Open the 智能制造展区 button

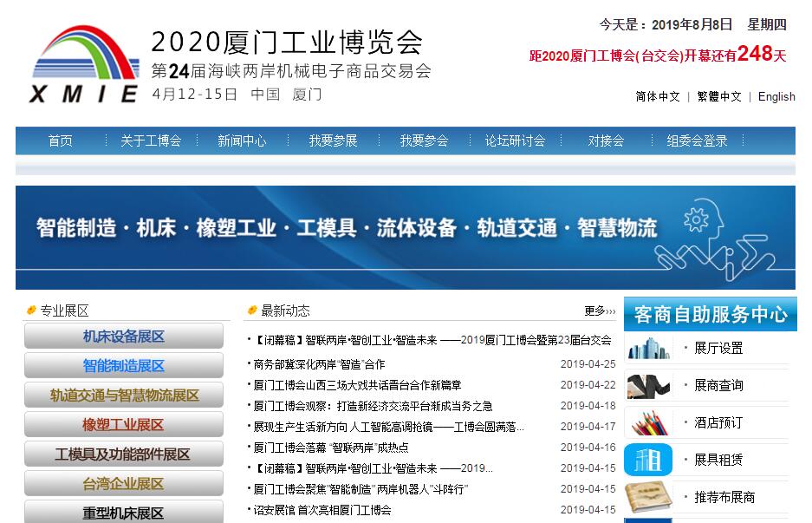pos(123,366)
